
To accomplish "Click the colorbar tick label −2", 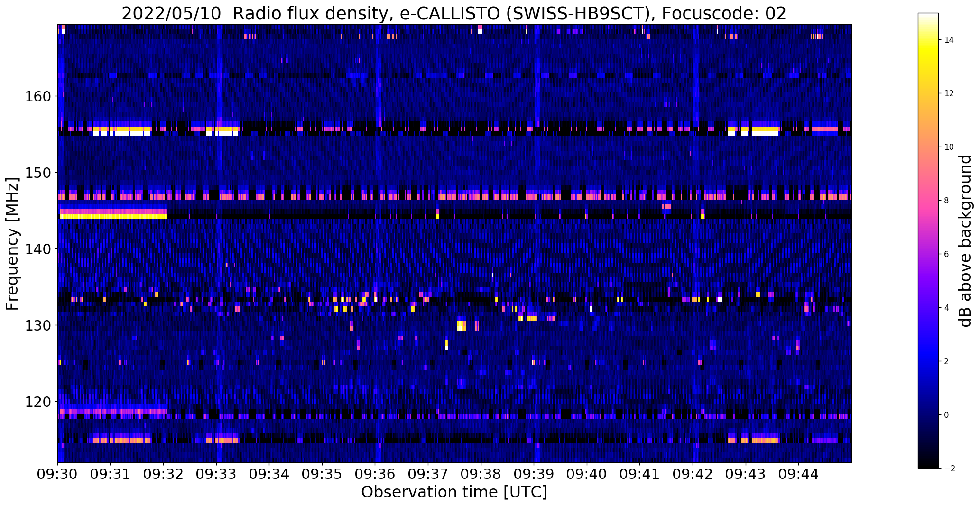I will point(949,469).
